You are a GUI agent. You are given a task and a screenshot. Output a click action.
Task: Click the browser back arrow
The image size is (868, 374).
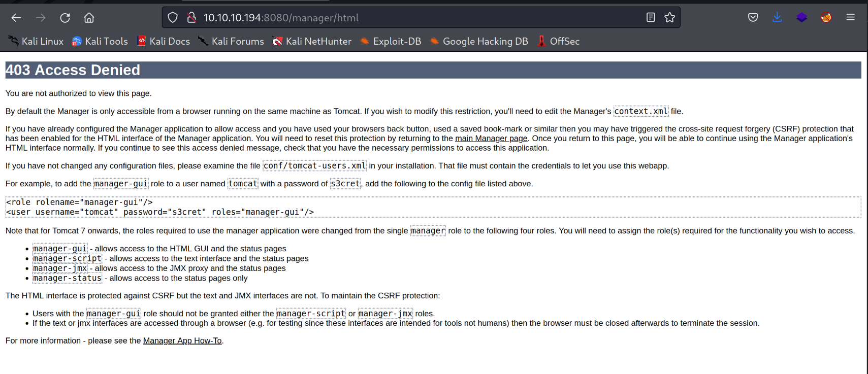tap(16, 18)
